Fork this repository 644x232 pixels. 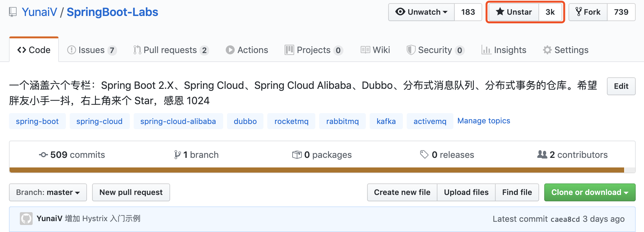coord(588,12)
